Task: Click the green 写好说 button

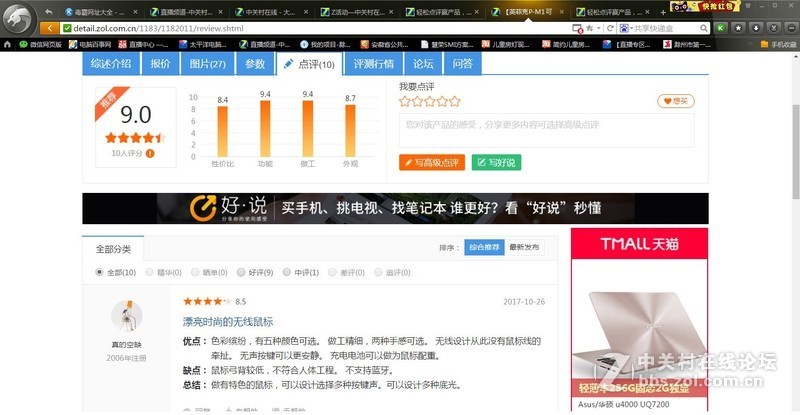Action: (x=496, y=162)
